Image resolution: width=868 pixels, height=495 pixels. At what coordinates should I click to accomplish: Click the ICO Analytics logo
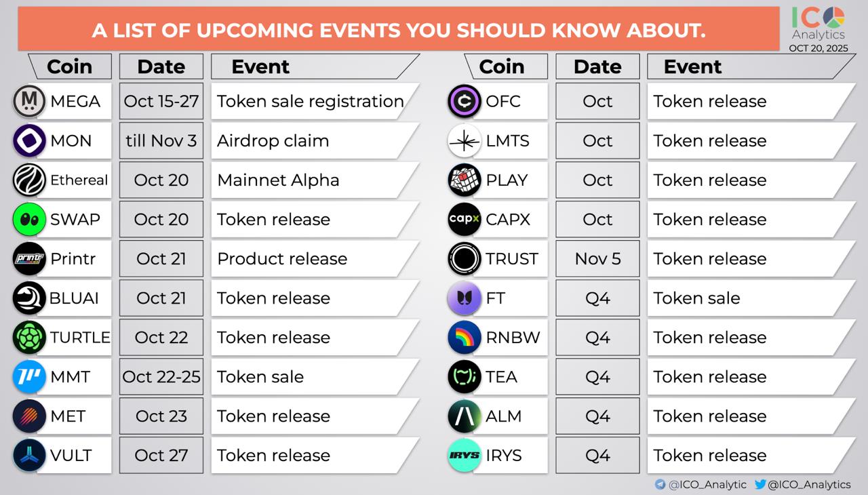(x=818, y=24)
